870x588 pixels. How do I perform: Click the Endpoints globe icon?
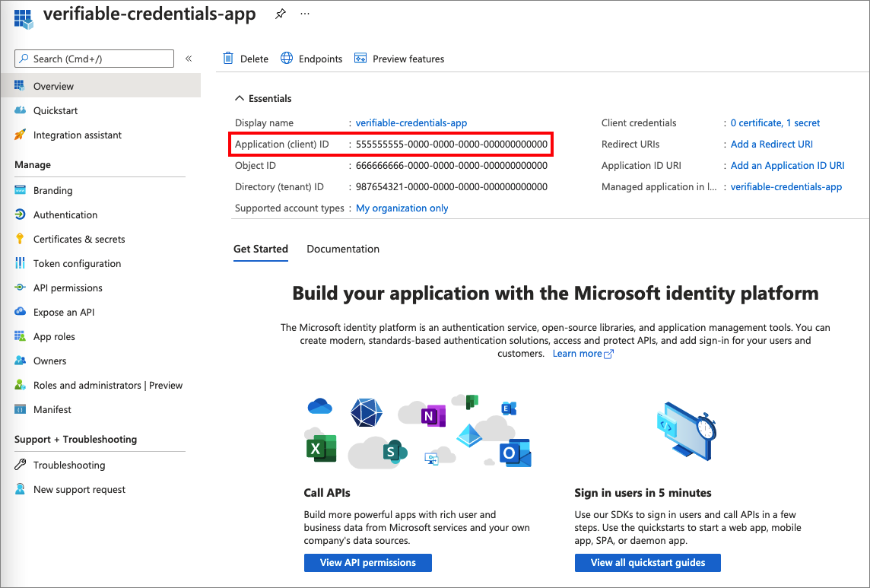(x=286, y=59)
